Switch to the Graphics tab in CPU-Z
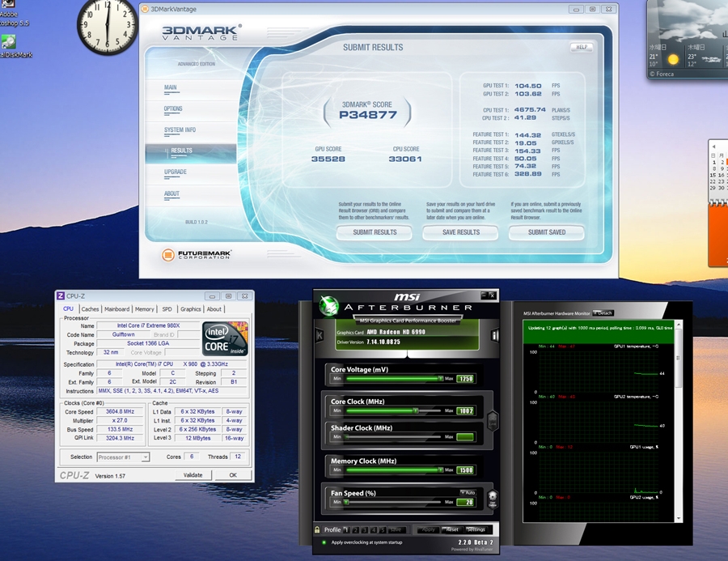The image size is (728, 561). tap(190, 309)
